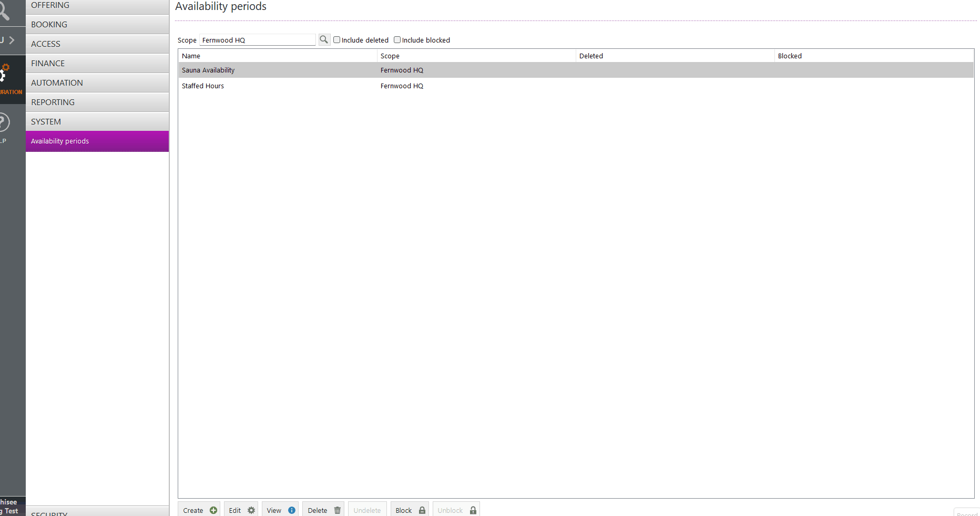The height and width of the screenshot is (516, 980).
Task: Click the info icon on the View button
Action: (291, 510)
